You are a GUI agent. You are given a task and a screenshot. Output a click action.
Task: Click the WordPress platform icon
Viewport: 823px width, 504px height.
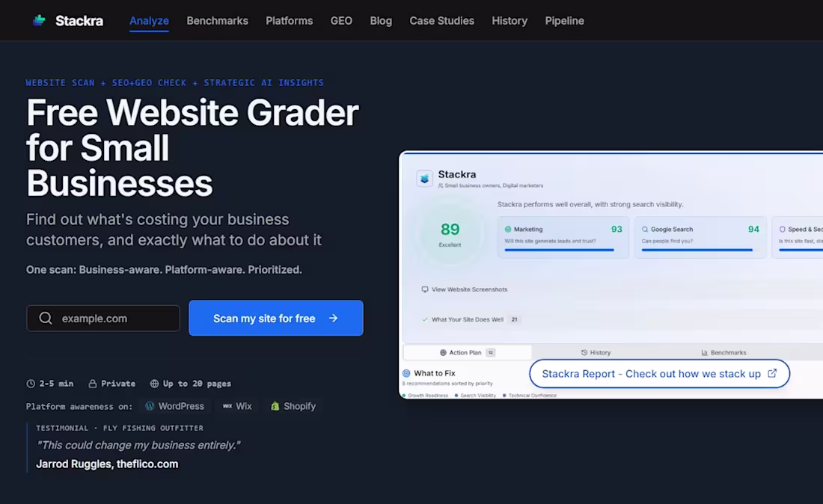click(150, 406)
